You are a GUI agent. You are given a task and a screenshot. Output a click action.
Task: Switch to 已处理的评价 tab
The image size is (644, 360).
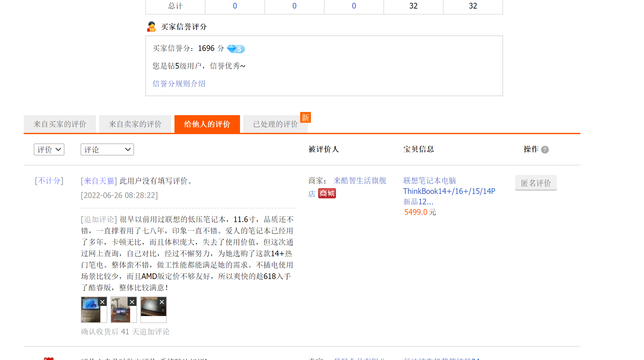(275, 124)
